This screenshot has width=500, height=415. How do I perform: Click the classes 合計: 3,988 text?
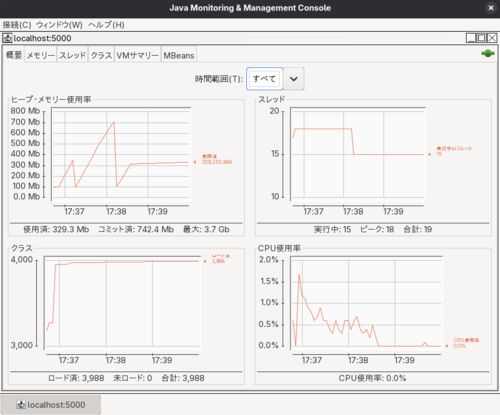183,378
